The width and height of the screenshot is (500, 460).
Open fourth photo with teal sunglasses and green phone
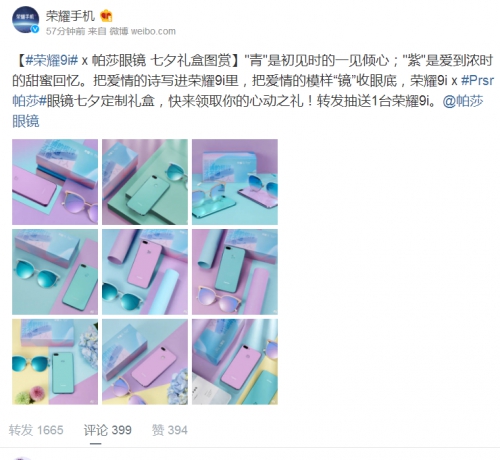coord(55,272)
